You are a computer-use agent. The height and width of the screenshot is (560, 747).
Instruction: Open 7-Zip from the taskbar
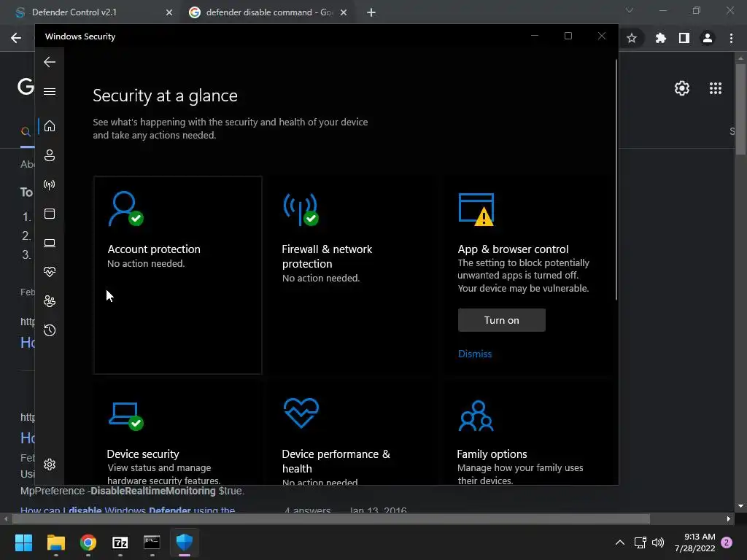pyautogui.click(x=120, y=542)
